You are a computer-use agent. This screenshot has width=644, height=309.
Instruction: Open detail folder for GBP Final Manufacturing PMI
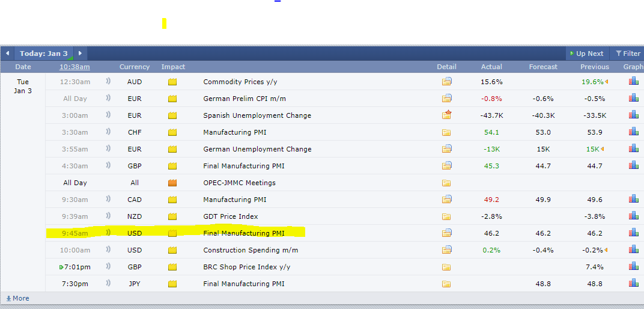446,165
